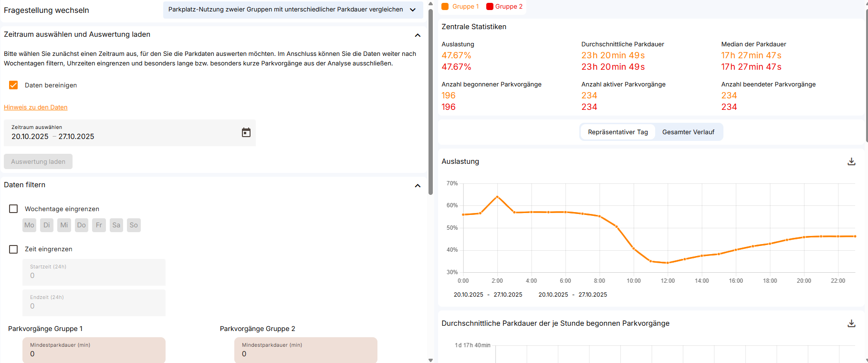Collapse the Daten filtern section
Viewport: 868px width, 363px height.
tap(418, 185)
